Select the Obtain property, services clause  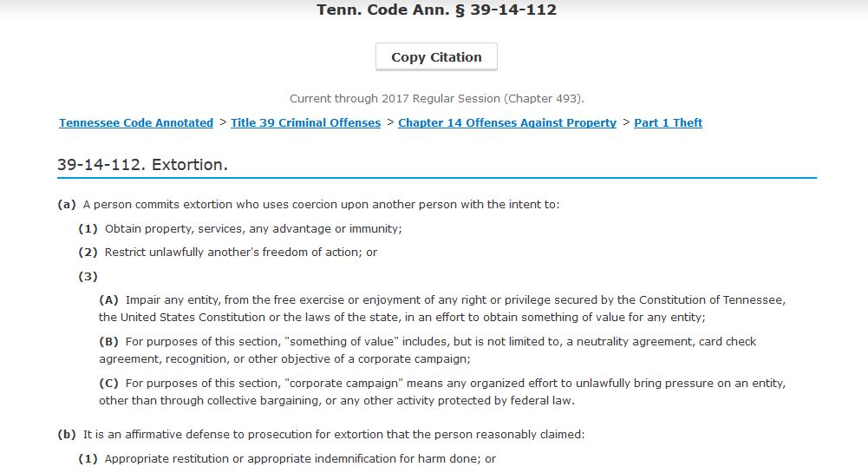pyautogui.click(x=253, y=229)
